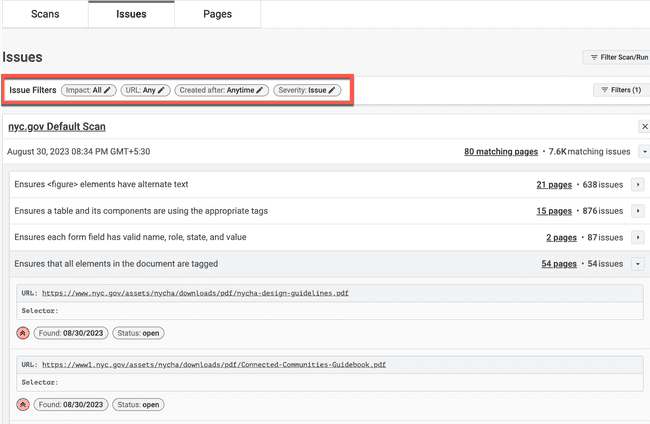Edit the Created after: Anytime filter
The height and width of the screenshot is (424, 650).
221,90
